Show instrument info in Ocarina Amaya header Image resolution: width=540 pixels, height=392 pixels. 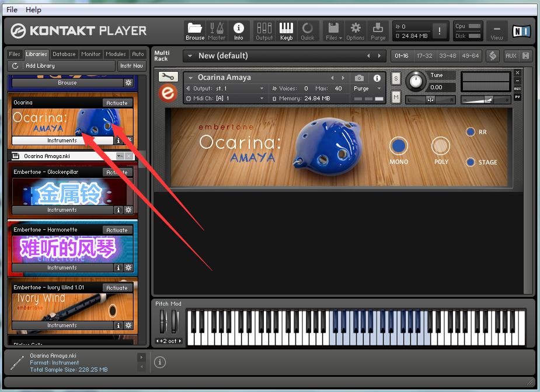click(x=377, y=78)
